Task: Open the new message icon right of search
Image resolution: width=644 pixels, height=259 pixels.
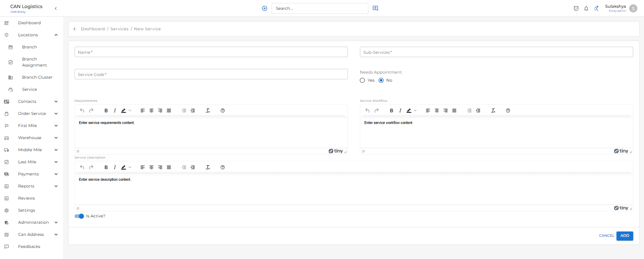Action: pos(375,8)
